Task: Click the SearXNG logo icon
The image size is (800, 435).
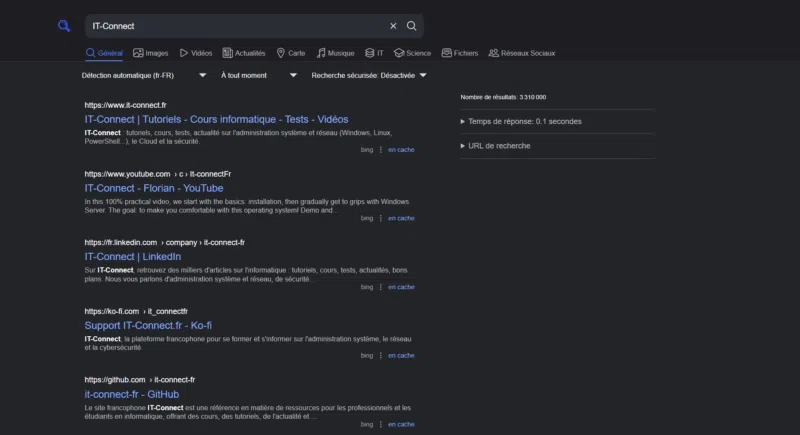Action: coord(64,26)
